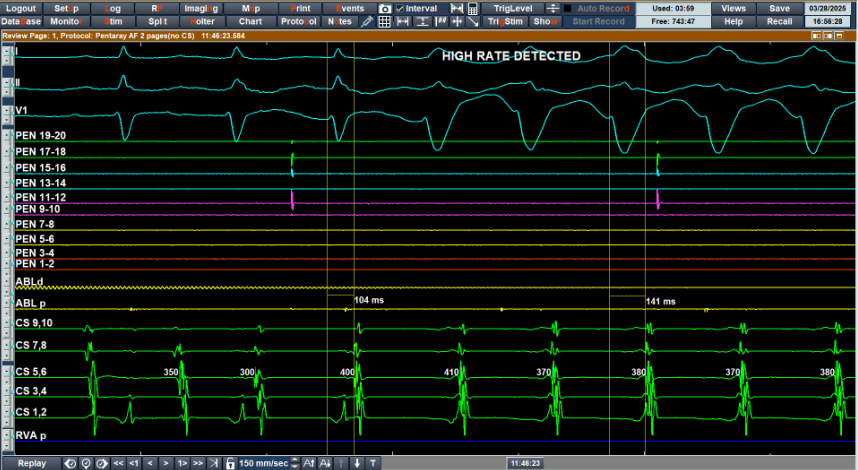
Task: Click the third replay clock-jump icon
Action: pyautogui.click(x=102, y=463)
